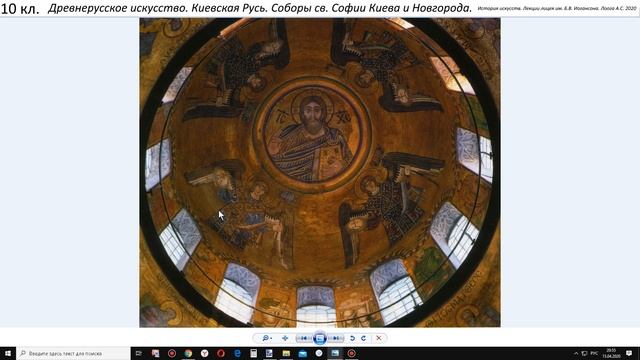Open the document app taskbar icon
This screenshot has height=360, width=640.
point(269,353)
